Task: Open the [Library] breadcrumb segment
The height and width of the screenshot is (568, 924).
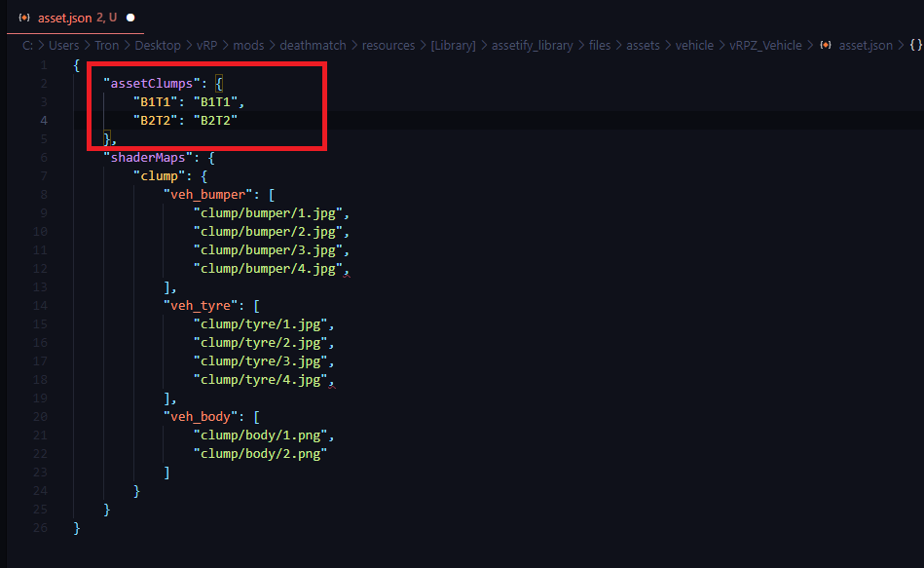Action: (x=453, y=46)
